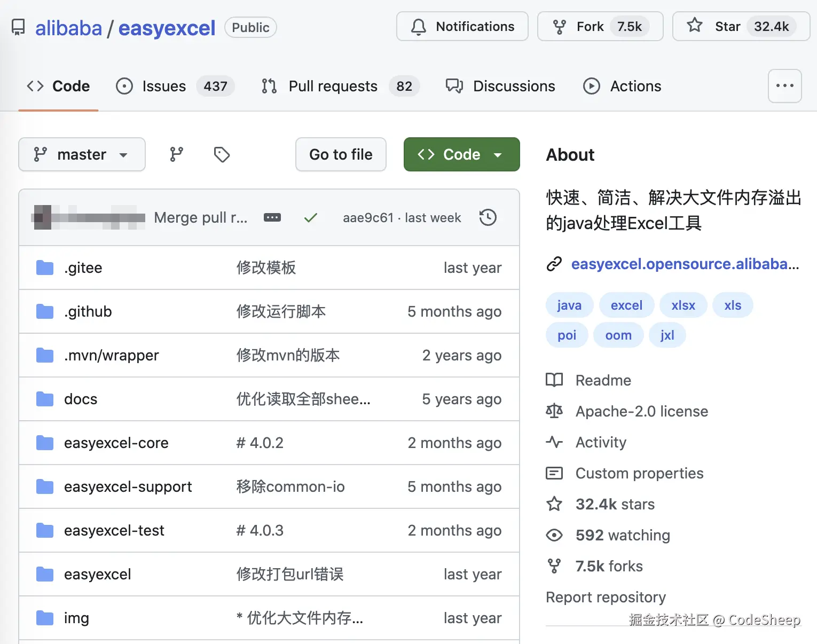
Task: Open the easyexcel-support folder
Action: [x=128, y=486]
